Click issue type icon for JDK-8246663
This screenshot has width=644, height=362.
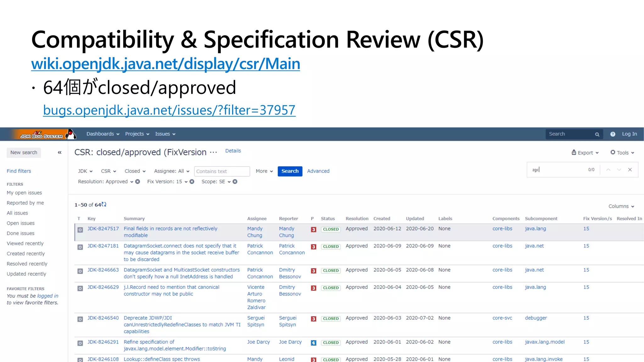point(80,271)
